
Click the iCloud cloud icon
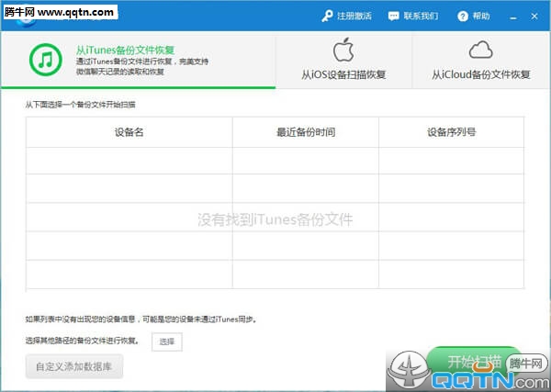coord(481,50)
